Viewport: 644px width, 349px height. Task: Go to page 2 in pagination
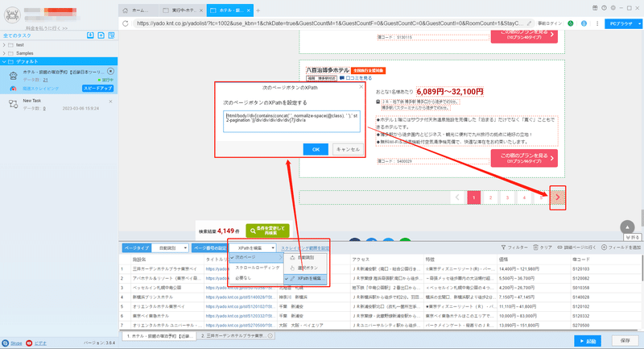click(x=490, y=197)
